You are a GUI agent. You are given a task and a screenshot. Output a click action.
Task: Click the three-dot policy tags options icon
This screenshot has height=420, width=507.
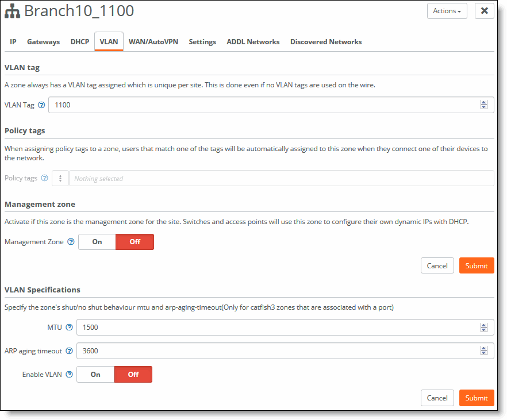60,178
